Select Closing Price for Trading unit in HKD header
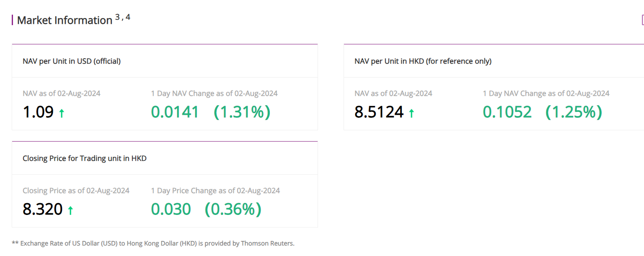The height and width of the screenshot is (256, 644). coord(85,158)
